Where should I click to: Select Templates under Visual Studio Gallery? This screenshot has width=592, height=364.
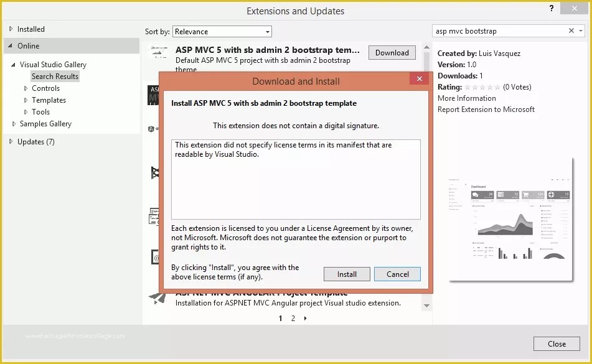click(48, 100)
